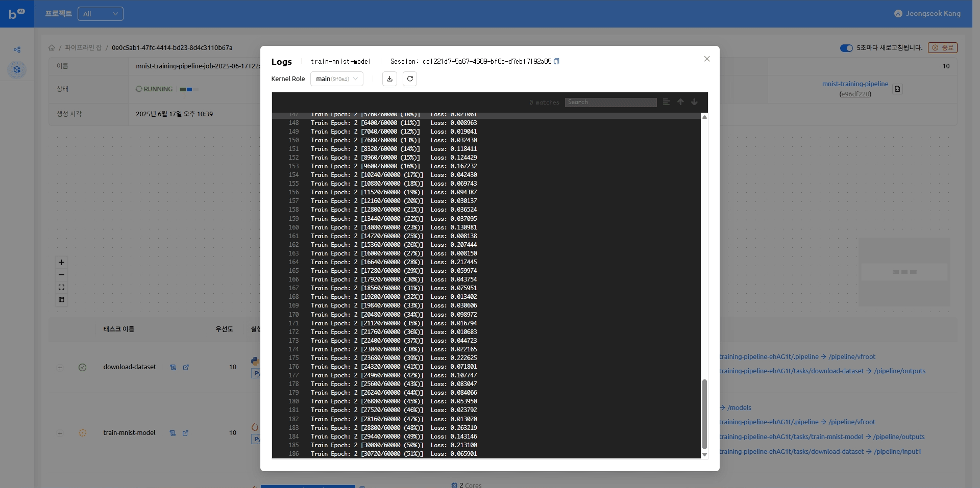Open 파이프라인 잡 breadcrumb link
This screenshot has width=980, height=488.
(x=83, y=47)
